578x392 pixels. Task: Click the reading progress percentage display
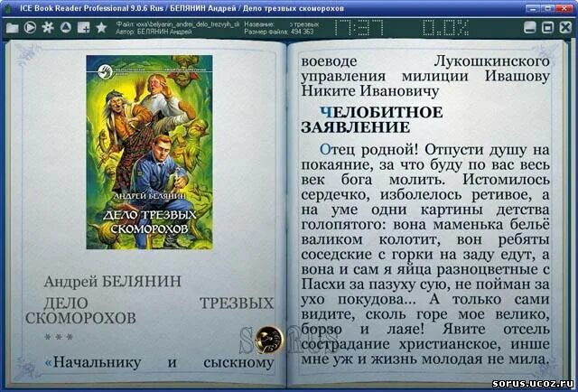(445, 28)
